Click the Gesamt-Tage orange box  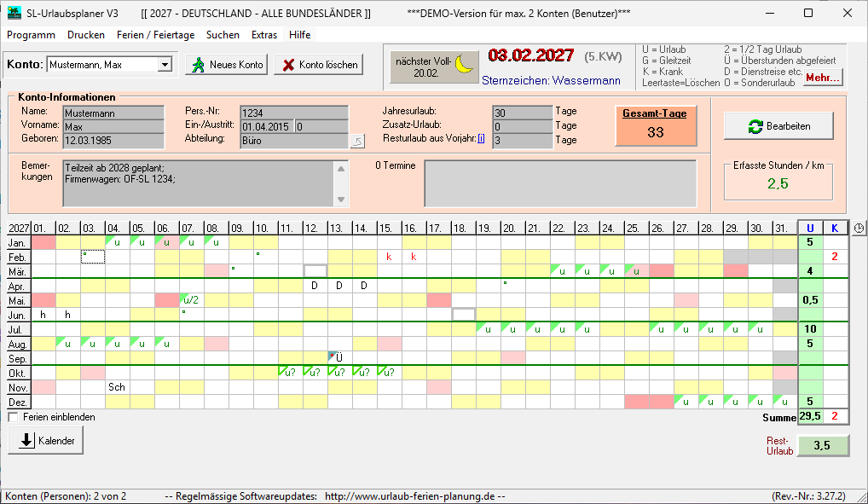click(x=656, y=125)
